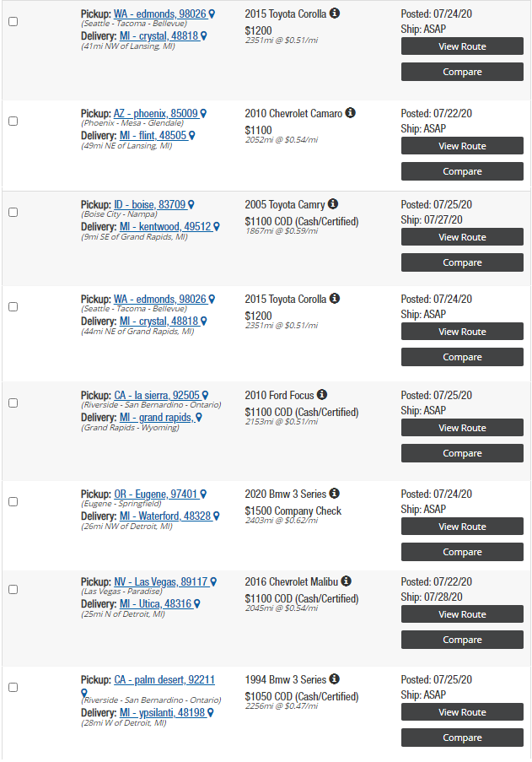The height and width of the screenshot is (762, 532).
Task: Open info icon beside 2010 Chevrolet Camaro
Action: pos(350,113)
